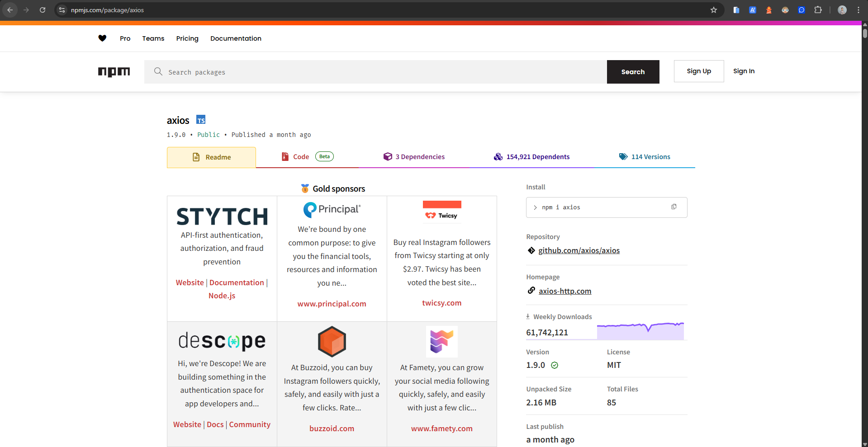Switch to the Code Beta tab
868x447 pixels.
pyautogui.click(x=308, y=157)
